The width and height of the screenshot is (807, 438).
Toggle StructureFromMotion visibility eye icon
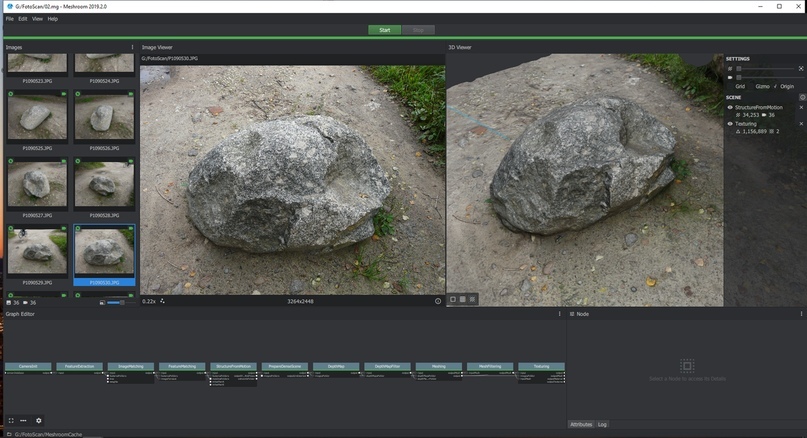pos(730,107)
